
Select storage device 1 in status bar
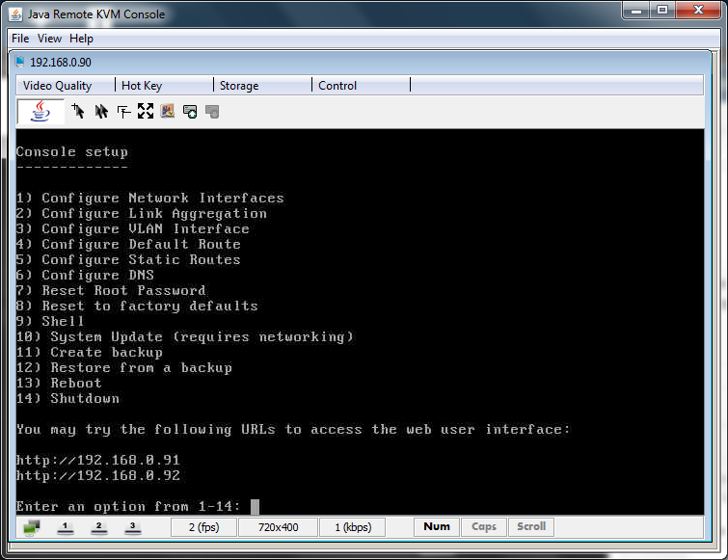[66, 527]
